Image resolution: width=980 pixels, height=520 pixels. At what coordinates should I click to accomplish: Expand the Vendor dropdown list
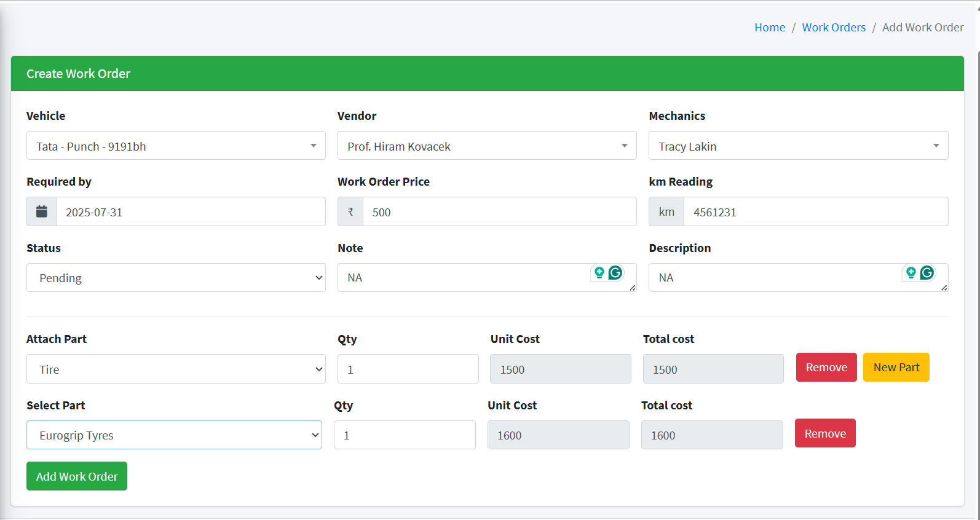pos(486,146)
